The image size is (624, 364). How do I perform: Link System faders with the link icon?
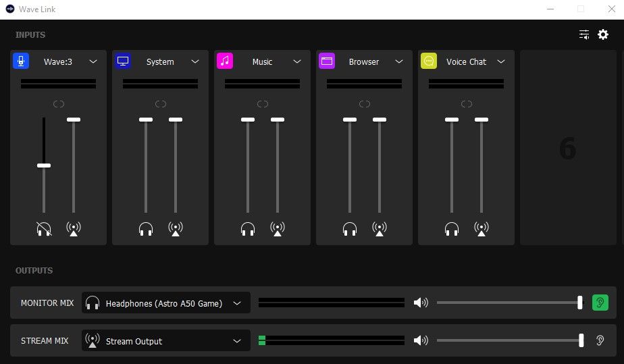(160, 104)
